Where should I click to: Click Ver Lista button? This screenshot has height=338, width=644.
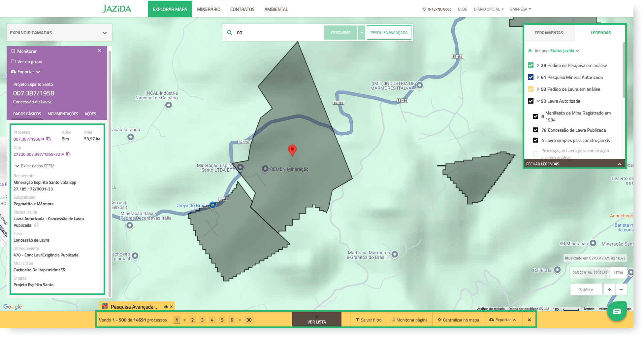(317, 320)
